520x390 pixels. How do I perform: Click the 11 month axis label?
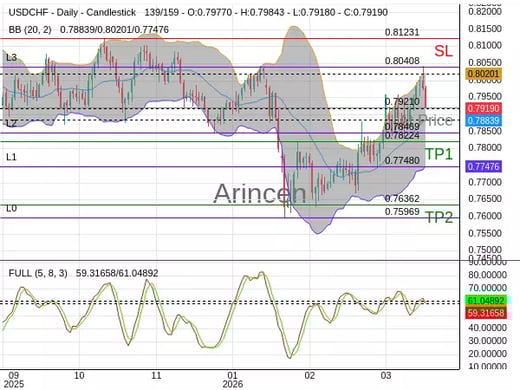156,376
